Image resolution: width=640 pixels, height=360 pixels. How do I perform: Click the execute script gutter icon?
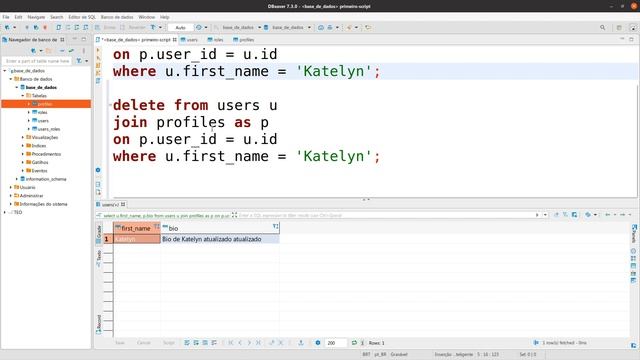[98, 65]
